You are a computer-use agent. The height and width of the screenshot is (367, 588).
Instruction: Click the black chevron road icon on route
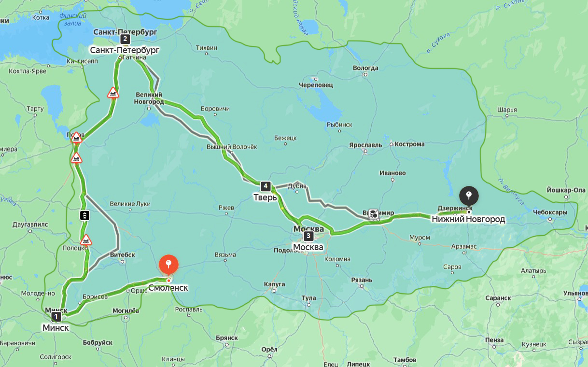coord(84,215)
